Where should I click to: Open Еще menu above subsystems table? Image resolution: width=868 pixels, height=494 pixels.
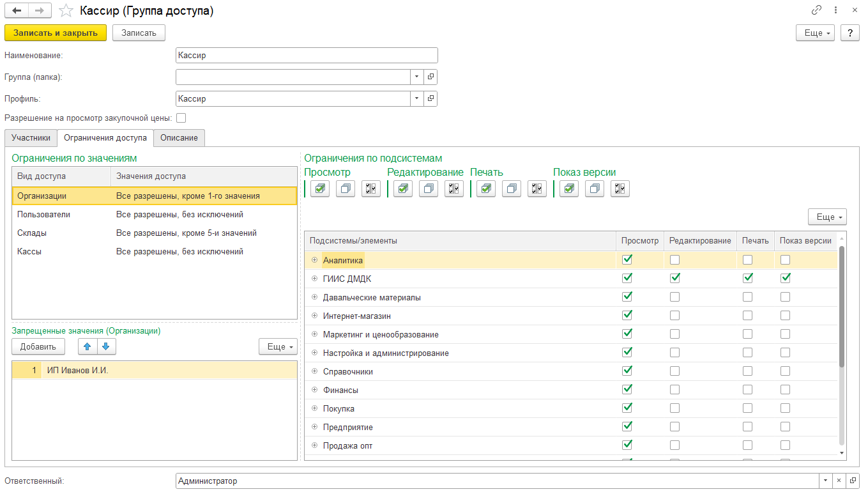(x=827, y=217)
